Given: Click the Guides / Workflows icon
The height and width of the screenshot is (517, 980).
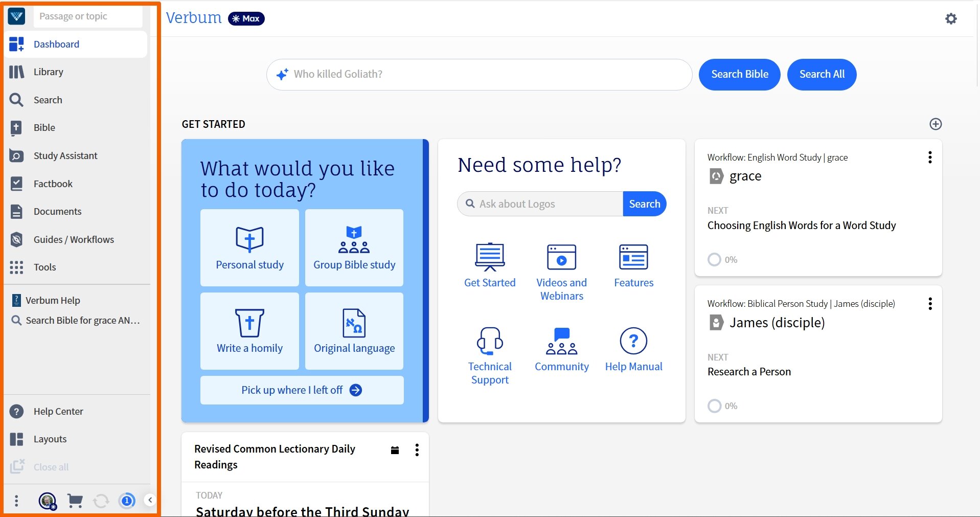Looking at the screenshot, I should [x=16, y=239].
